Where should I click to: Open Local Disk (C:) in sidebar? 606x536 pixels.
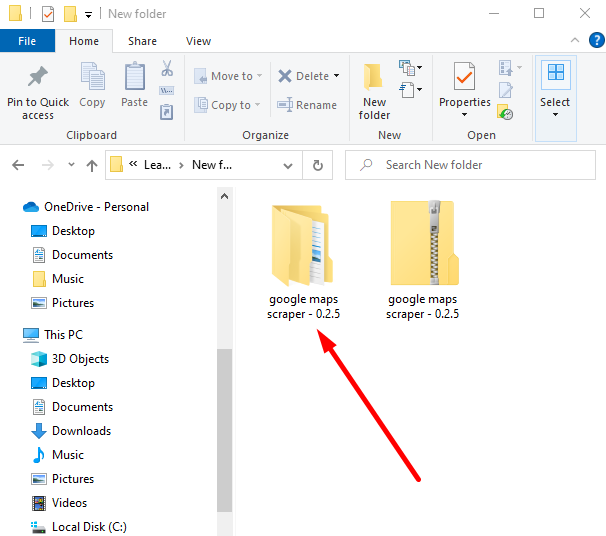point(78,527)
